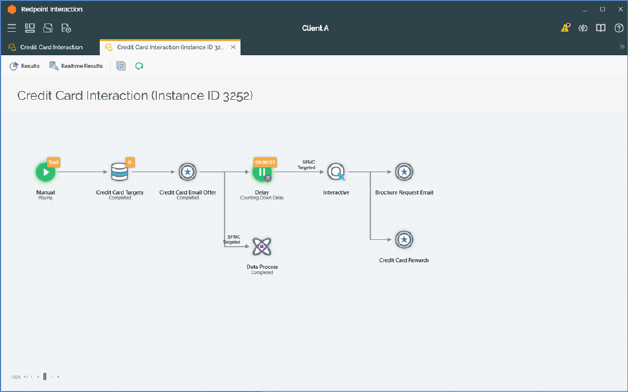Open the help question mark icon
Viewport: 628px width, 392px height.
click(x=619, y=28)
